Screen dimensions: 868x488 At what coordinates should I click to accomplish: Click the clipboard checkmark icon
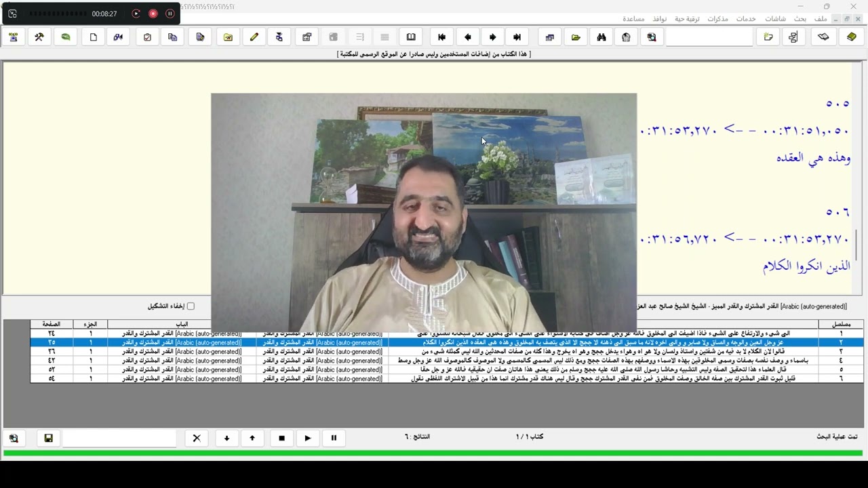coord(147,37)
